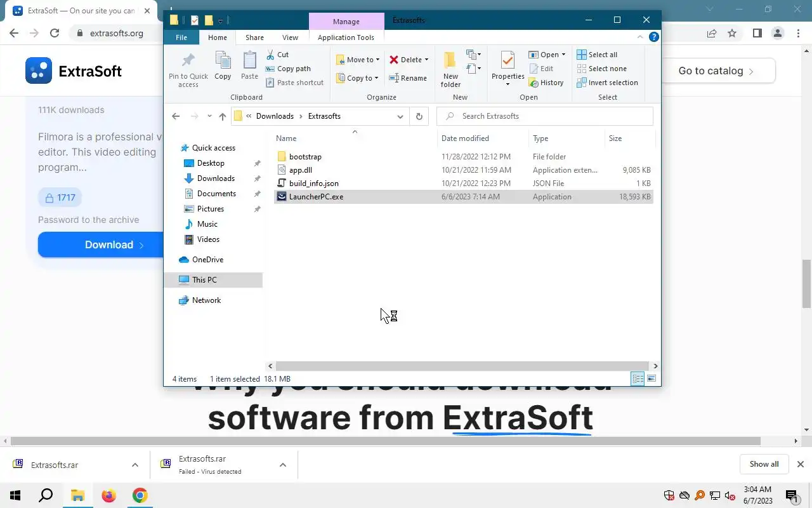The height and width of the screenshot is (508, 812).
Task: Select the bootstrap folder
Action: coord(305,157)
